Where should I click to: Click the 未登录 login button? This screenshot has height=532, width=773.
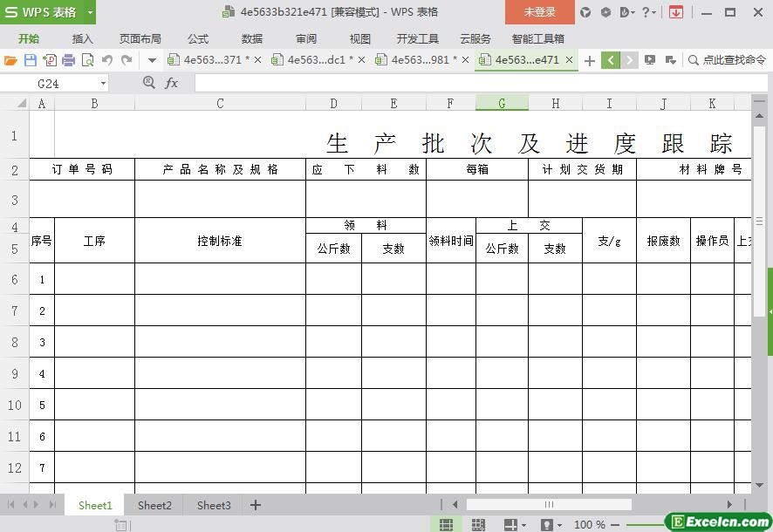click(540, 12)
